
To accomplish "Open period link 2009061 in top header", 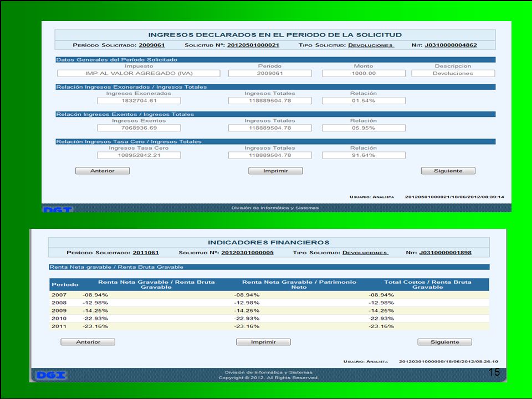I will pyautogui.click(x=152, y=45).
